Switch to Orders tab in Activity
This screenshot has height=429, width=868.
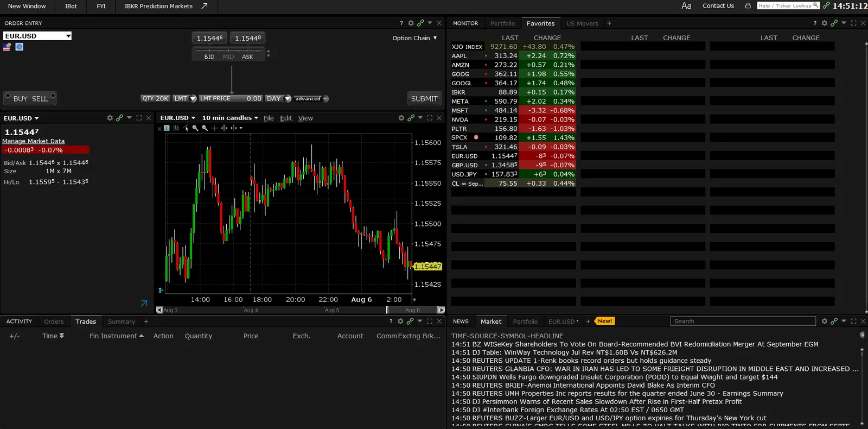coord(54,321)
